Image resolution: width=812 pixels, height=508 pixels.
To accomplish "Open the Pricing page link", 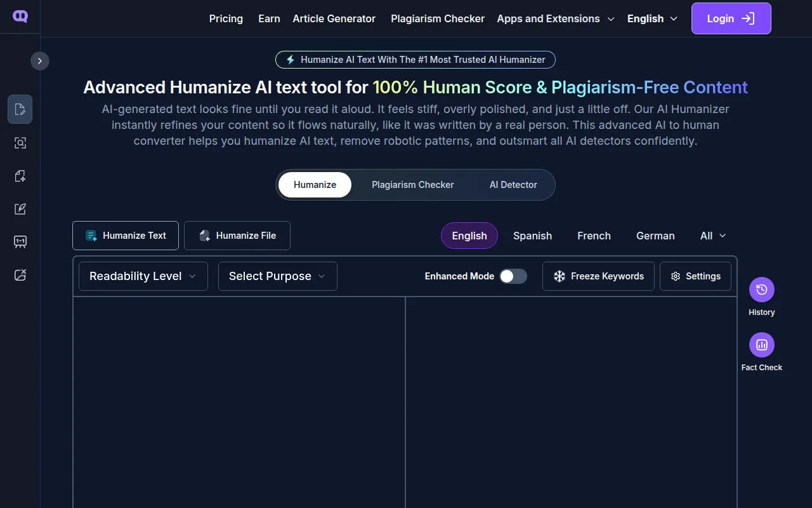I will [x=226, y=18].
